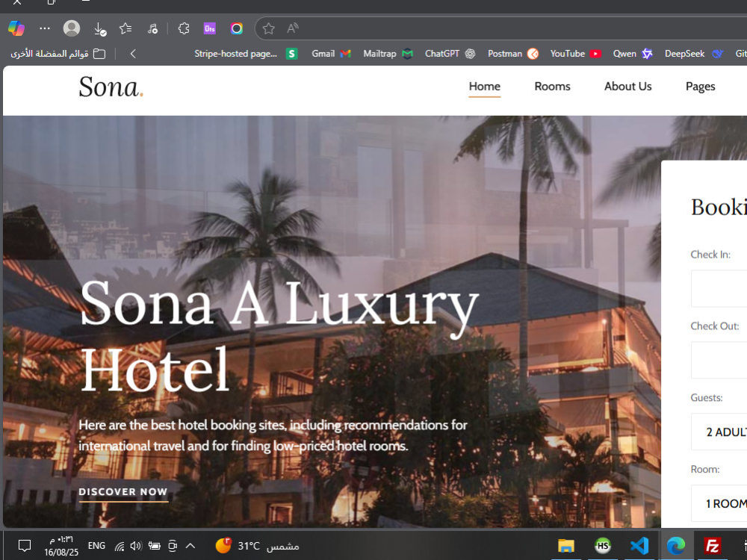The height and width of the screenshot is (560, 747).
Task: Open the Wi-Fi network tray icon
Action: tap(120, 547)
